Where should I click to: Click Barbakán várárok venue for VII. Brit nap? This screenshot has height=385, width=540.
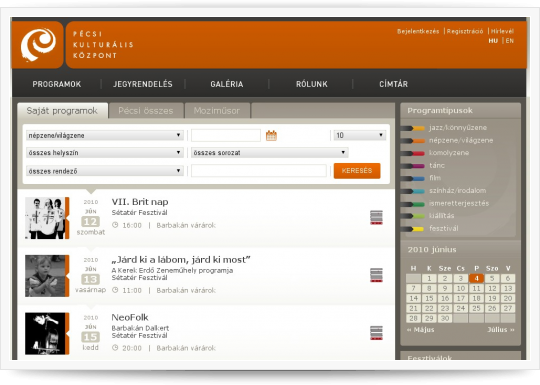point(186,225)
